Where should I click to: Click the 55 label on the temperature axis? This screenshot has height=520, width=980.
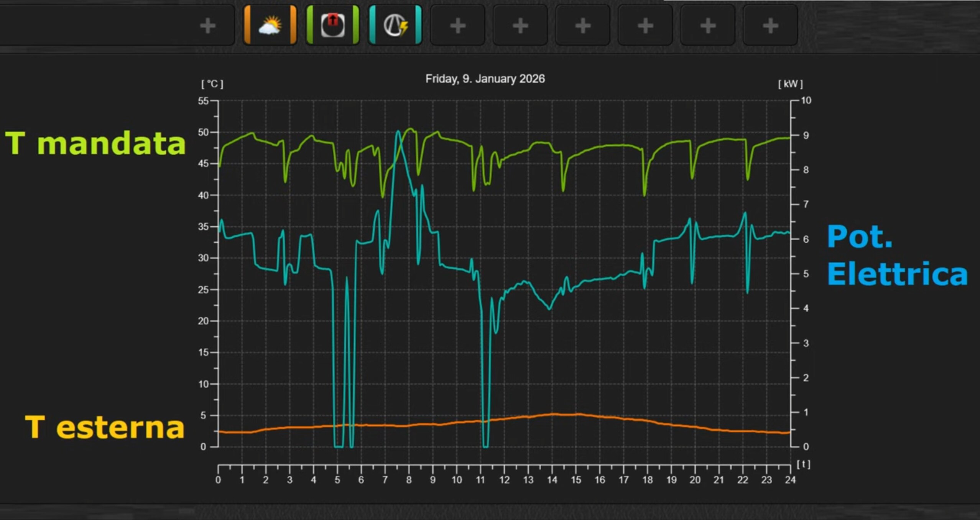pos(203,101)
